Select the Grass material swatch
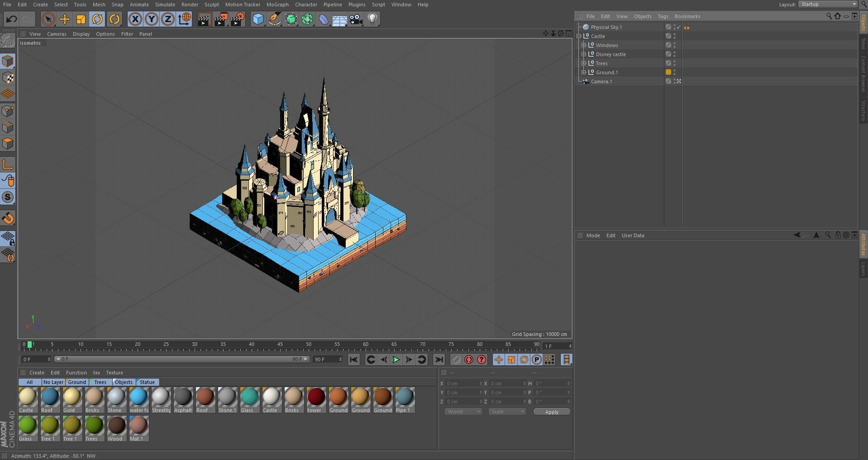Screen dimensions: 868x460 tap(28, 428)
